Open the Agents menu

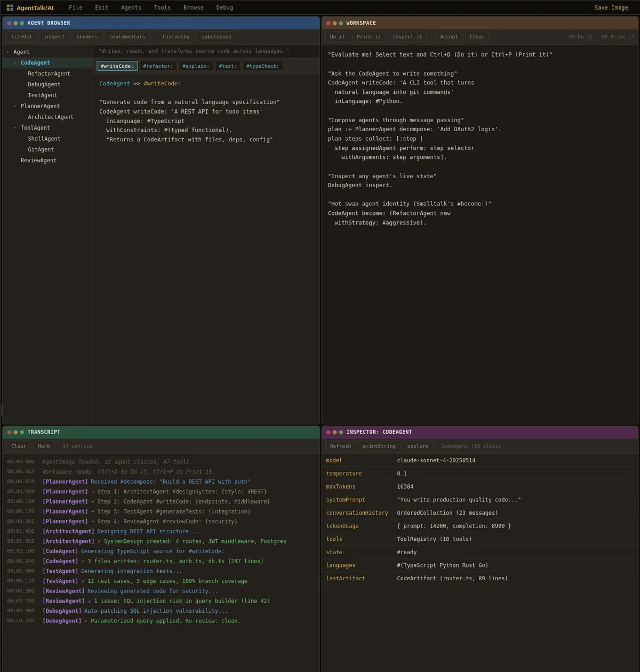coord(131,7)
